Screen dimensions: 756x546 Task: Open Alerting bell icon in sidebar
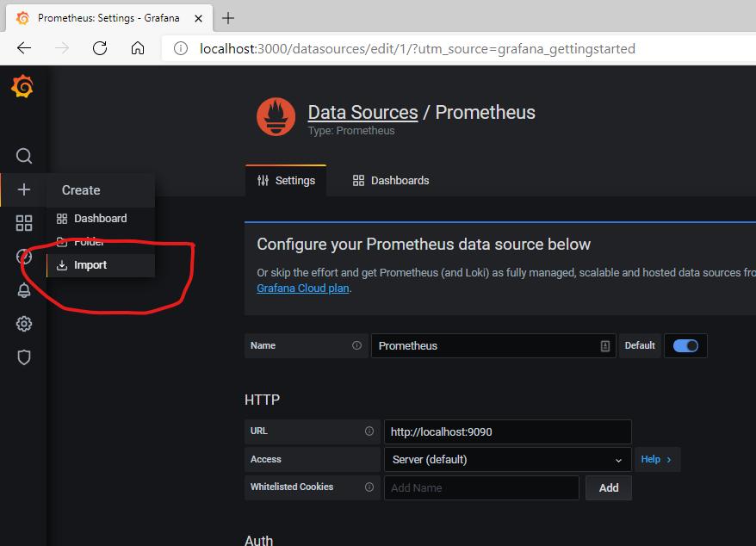(23, 290)
